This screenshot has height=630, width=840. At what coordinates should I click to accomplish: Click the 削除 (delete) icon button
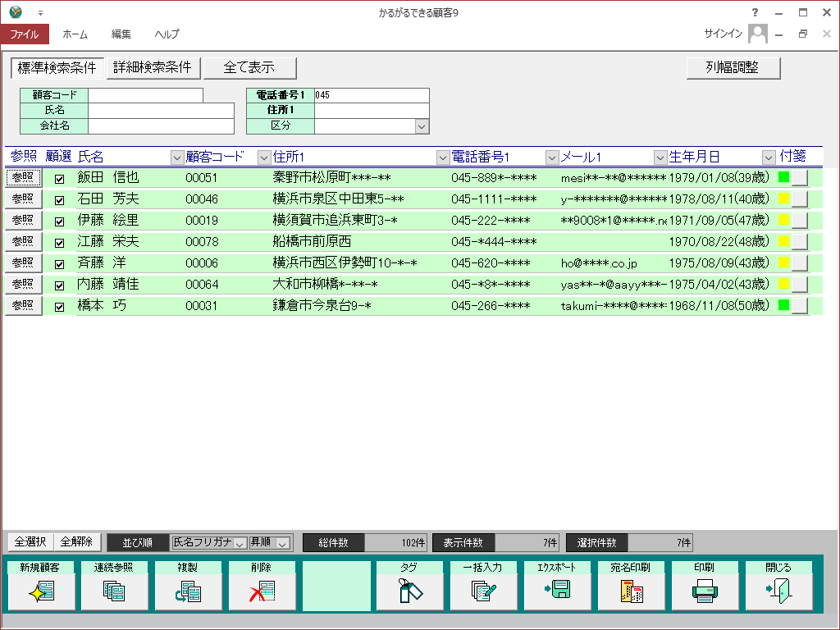[262, 585]
